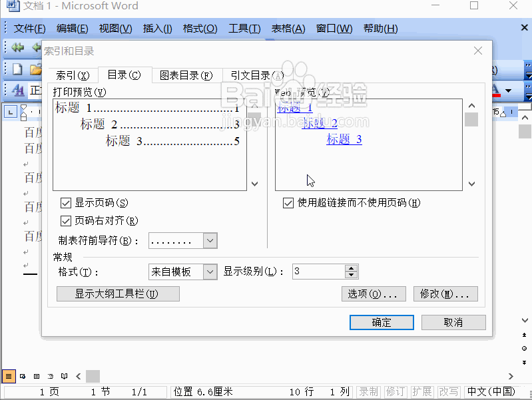Switch to the 图表目录(F) tab
The width and height of the screenshot is (532, 400).
(x=186, y=75)
